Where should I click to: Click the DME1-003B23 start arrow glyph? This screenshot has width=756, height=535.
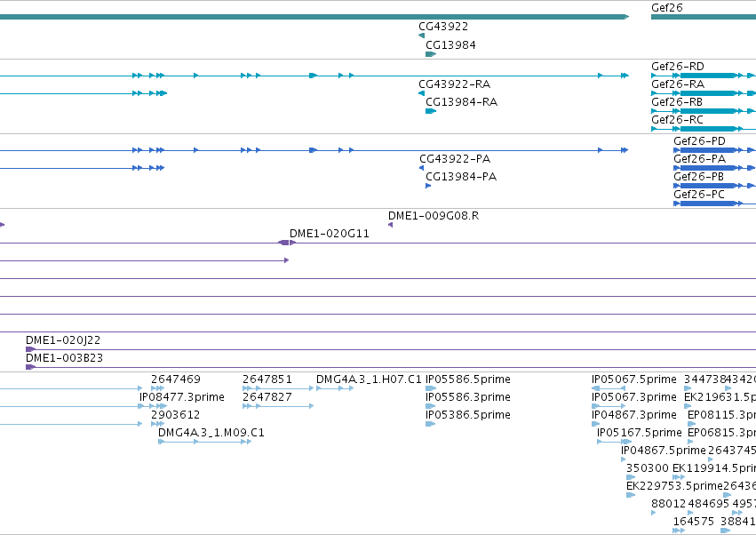[x=30, y=367]
